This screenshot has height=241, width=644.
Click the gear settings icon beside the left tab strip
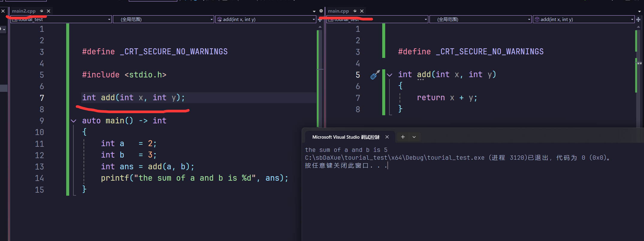[321, 11]
